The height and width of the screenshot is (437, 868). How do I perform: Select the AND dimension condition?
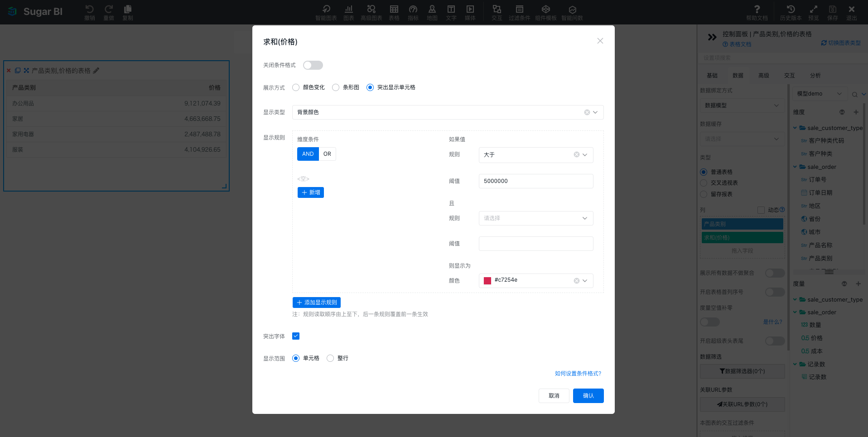308,154
